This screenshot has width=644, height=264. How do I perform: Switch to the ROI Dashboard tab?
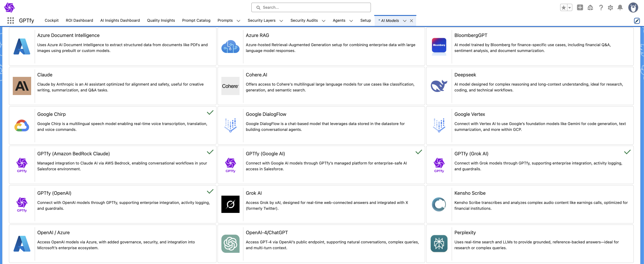(x=79, y=20)
